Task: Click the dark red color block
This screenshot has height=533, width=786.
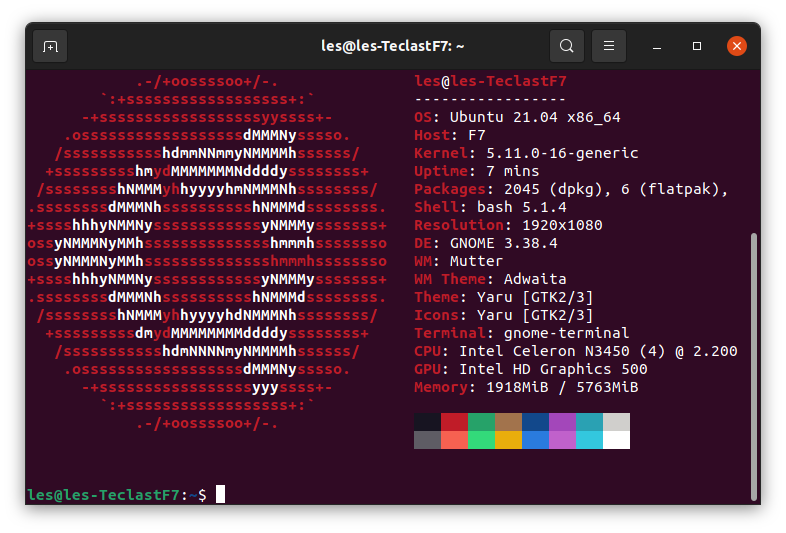Action: [455, 422]
